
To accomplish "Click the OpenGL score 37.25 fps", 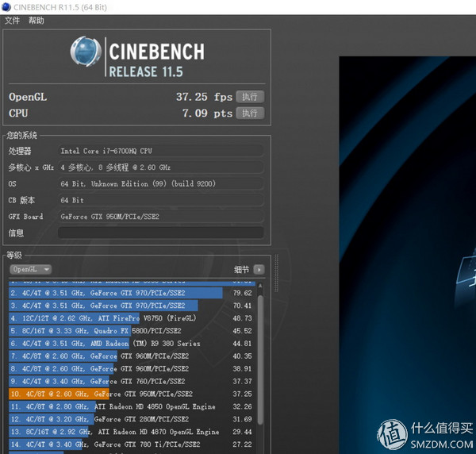I will [x=204, y=97].
